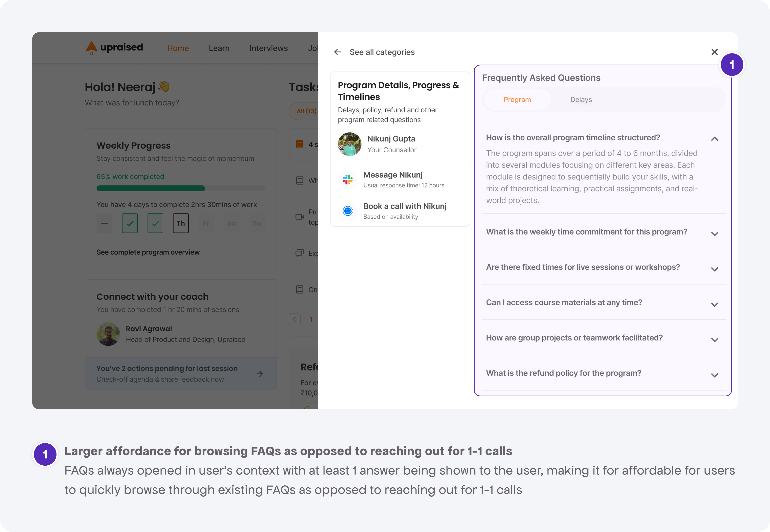Click the Calendly icon for Book a call
Viewport: 770px width, 532px height.
click(347, 211)
